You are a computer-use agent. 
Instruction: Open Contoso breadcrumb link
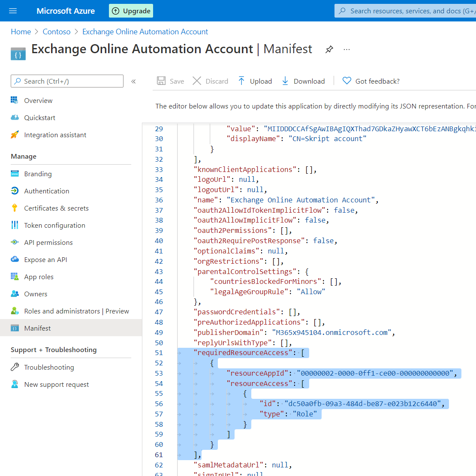click(57, 32)
